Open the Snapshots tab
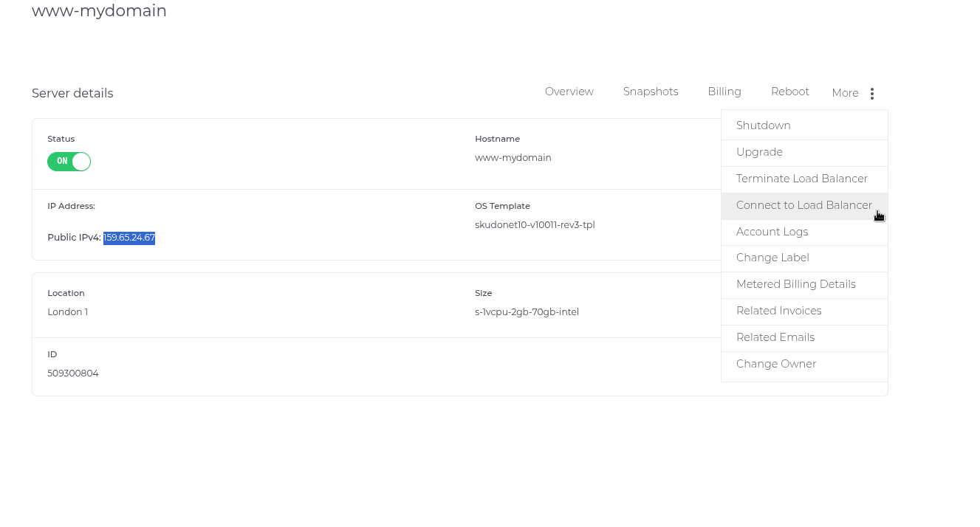 point(650,92)
